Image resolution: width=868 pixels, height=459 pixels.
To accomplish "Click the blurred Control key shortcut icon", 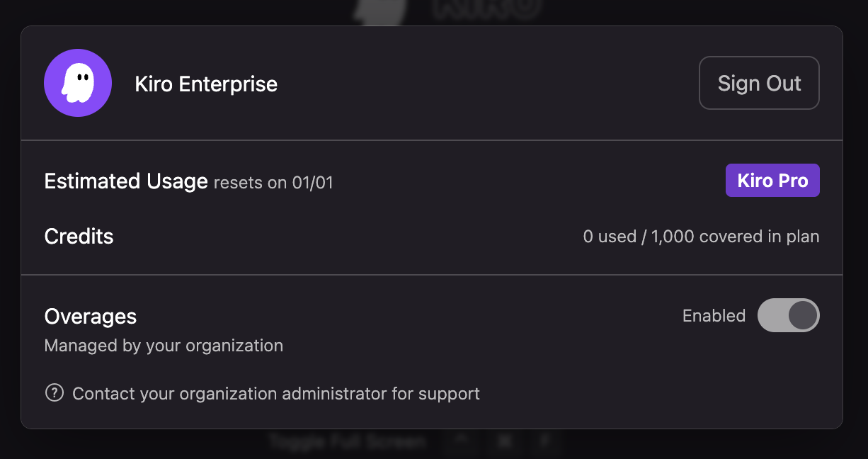I will pos(462,442).
